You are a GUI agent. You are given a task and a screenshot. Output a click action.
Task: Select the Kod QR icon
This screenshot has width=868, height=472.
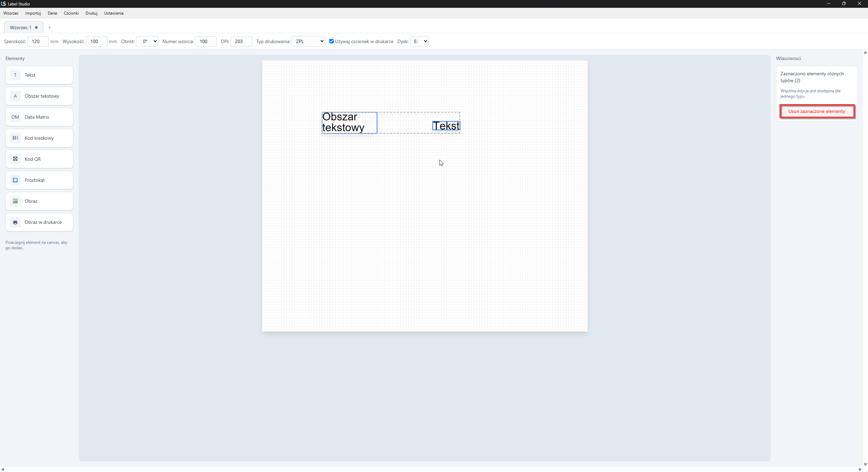pyautogui.click(x=15, y=159)
